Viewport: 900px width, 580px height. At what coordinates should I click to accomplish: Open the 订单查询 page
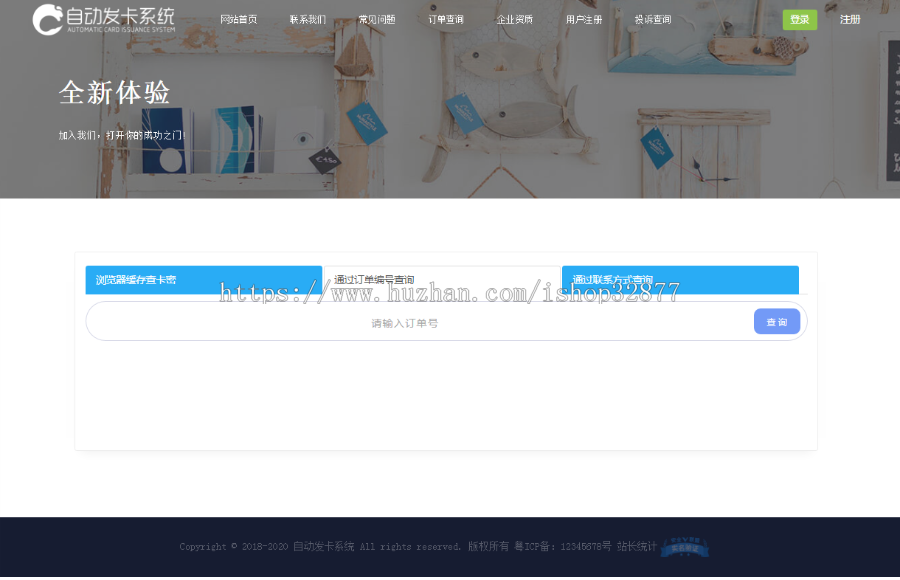tap(446, 19)
